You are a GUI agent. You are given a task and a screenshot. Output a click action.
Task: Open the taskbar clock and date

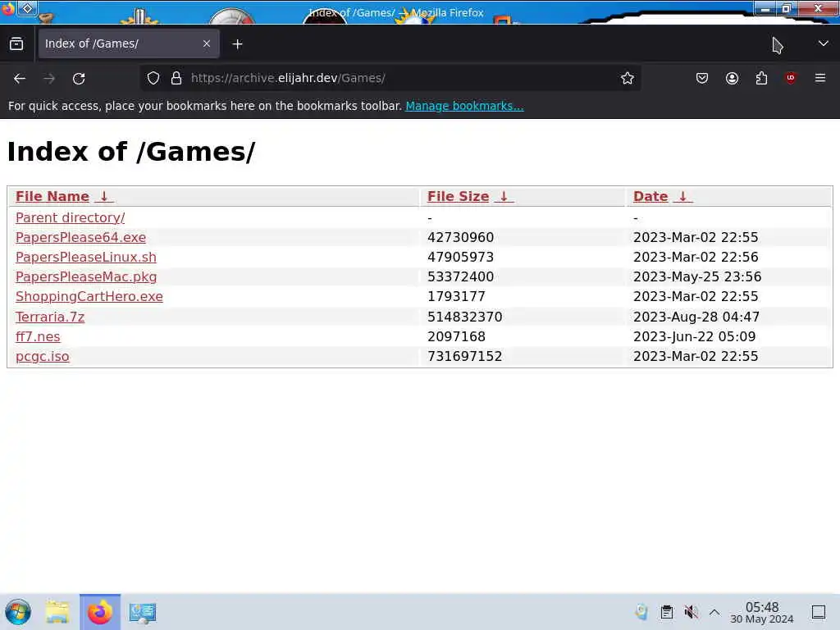click(x=762, y=612)
